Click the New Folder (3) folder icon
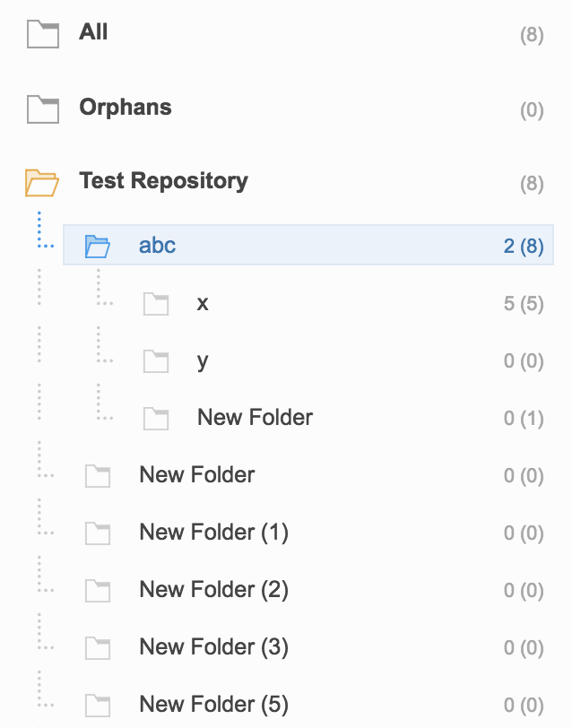This screenshot has height=728, width=572. coord(98,648)
